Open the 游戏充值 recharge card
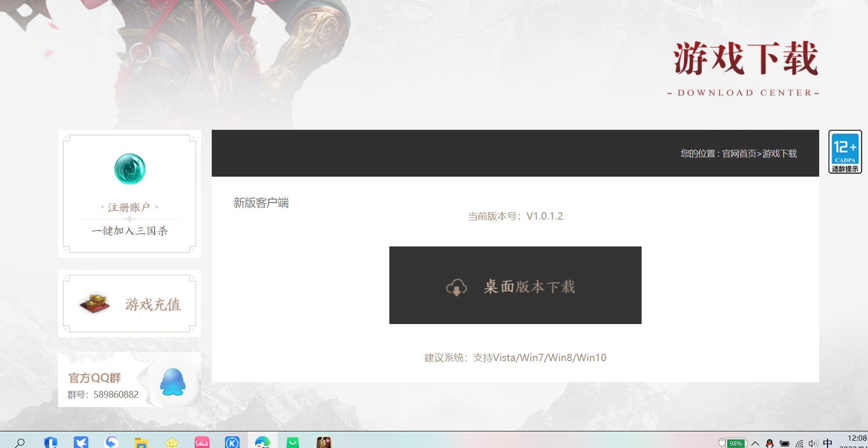868x448 pixels. pyautogui.click(x=129, y=304)
